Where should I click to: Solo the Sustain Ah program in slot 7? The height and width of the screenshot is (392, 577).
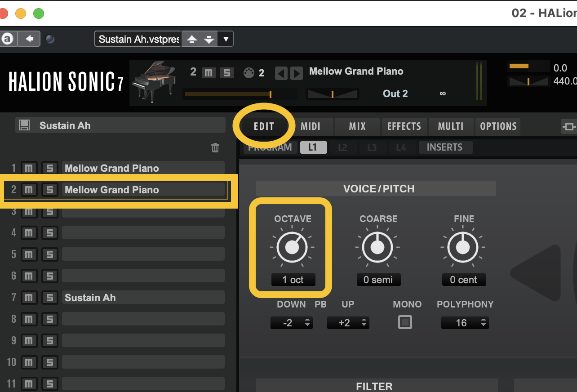point(49,297)
